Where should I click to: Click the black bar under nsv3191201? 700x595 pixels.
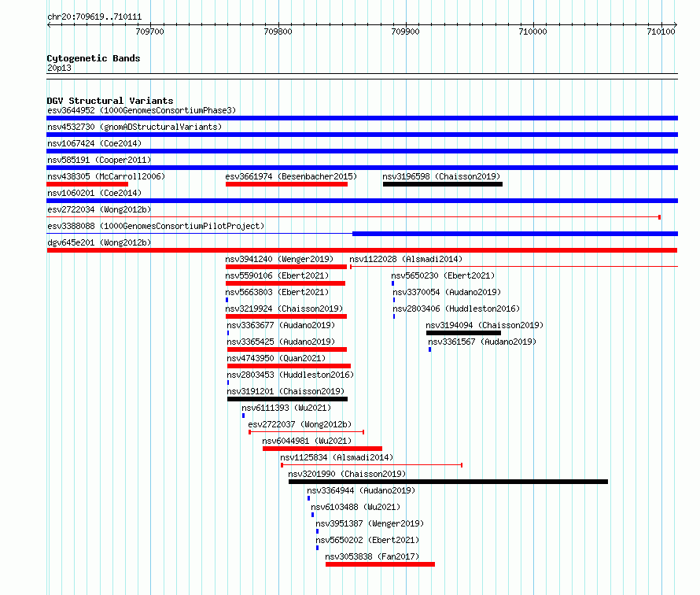288,399
